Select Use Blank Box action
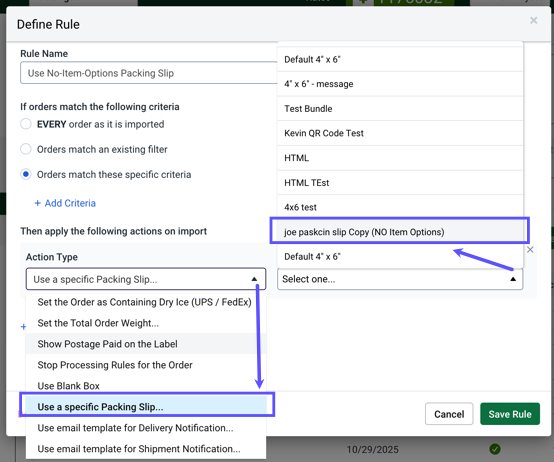Screen dimensions: 554x462 point(146,386)
